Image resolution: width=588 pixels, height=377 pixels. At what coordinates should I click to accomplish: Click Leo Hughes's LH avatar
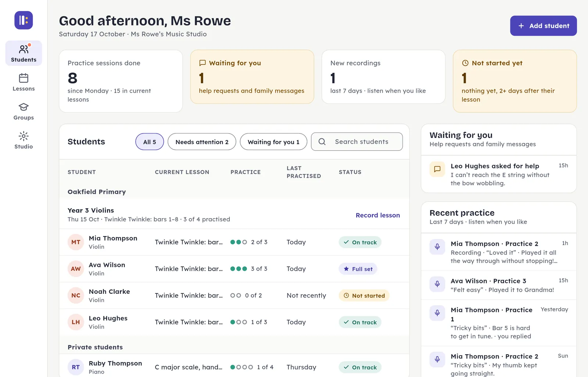[76, 322]
